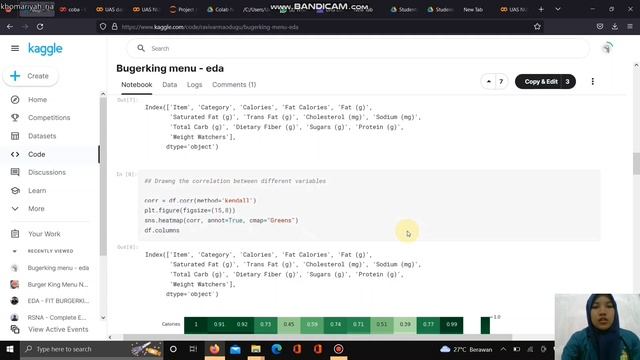Show hidden system tray icons

[x=503, y=349]
